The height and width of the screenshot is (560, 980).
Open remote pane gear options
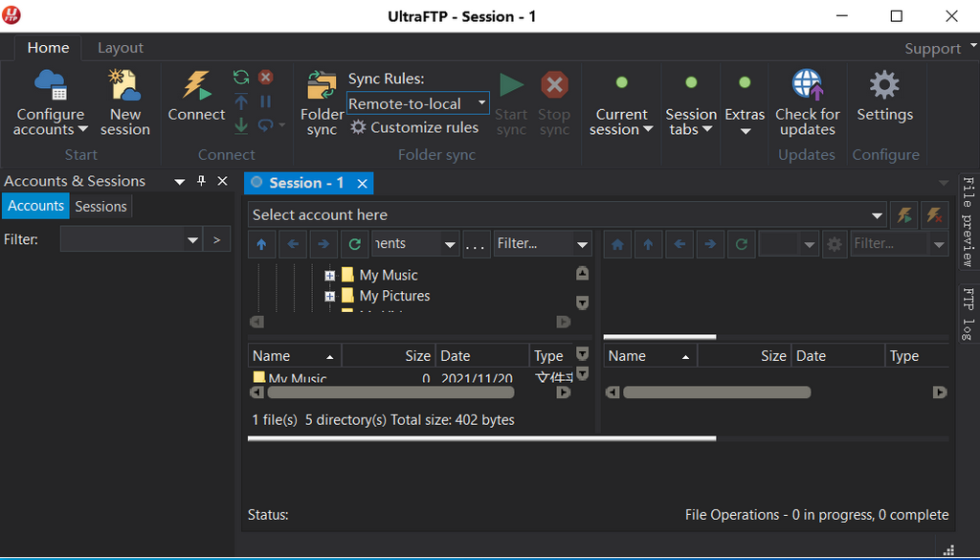pyautogui.click(x=835, y=244)
